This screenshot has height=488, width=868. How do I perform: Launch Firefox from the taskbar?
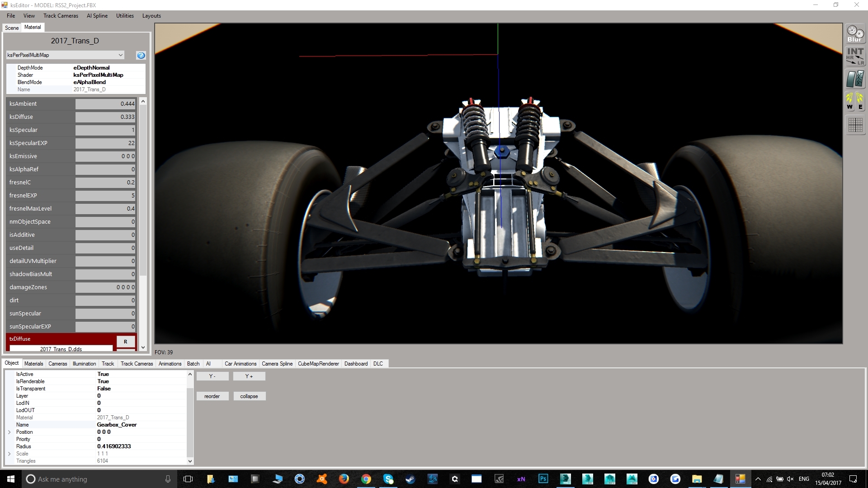coord(344,479)
